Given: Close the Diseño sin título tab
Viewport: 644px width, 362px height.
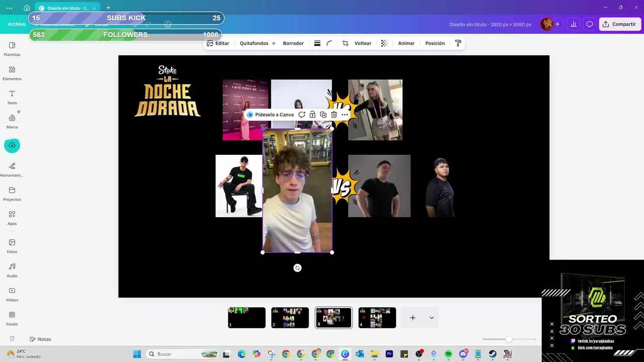Looking at the screenshot, I should (x=94, y=8).
